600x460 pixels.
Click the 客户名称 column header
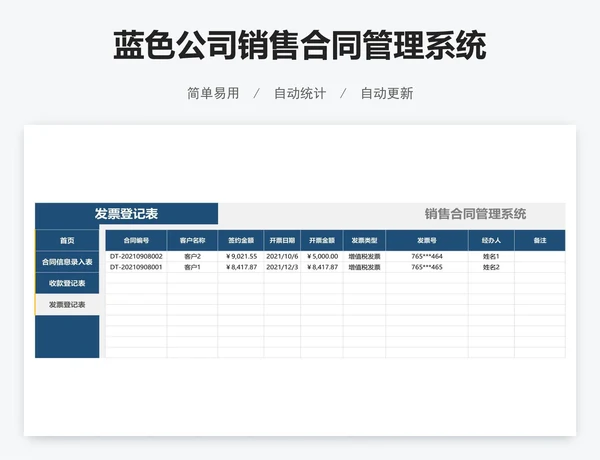pyautogui.click(x=192, y=240)
